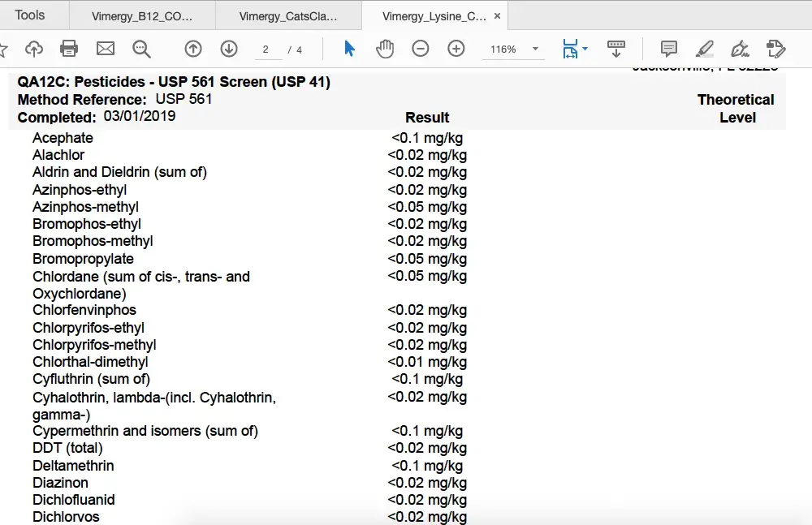Open the Tools tab
812x525 pixels.
(30, 15)
